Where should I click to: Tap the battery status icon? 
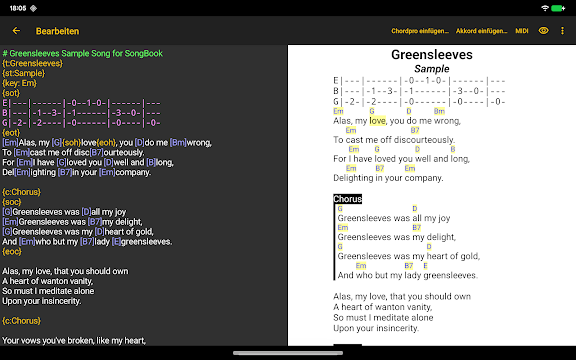click(x=558, y=8)
